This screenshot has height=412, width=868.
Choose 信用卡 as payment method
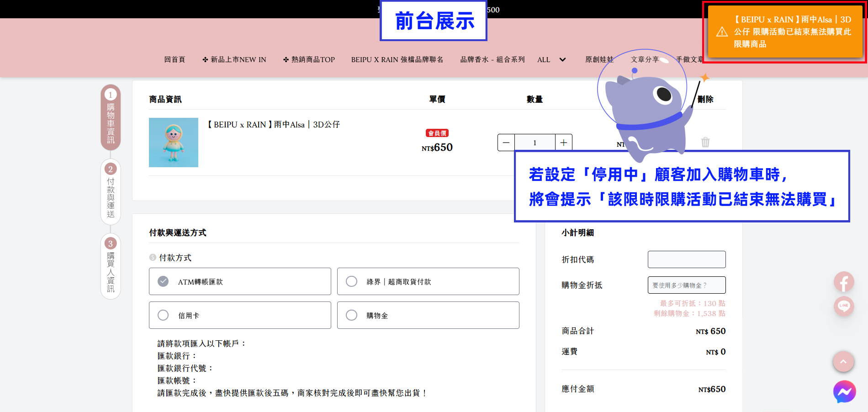click(x=240, y=315)
